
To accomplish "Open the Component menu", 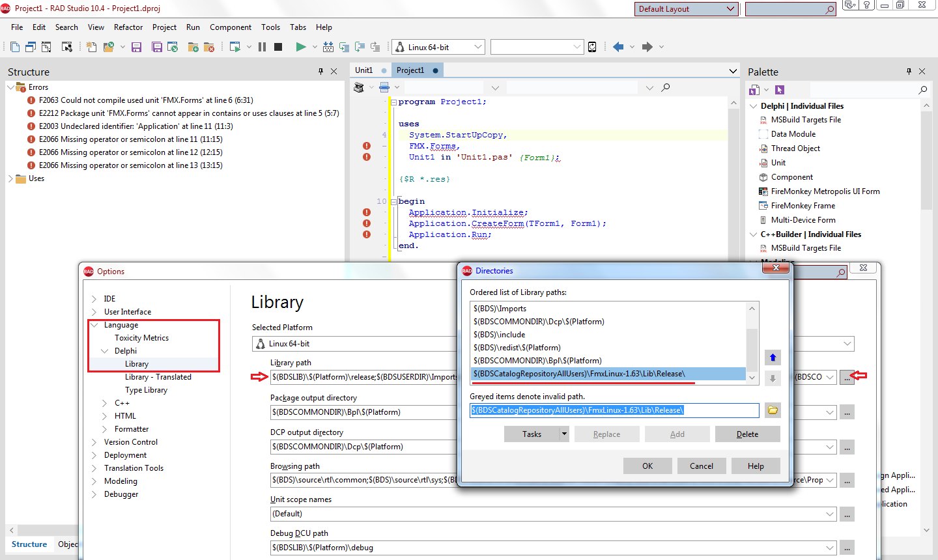I will pos(231,27).
